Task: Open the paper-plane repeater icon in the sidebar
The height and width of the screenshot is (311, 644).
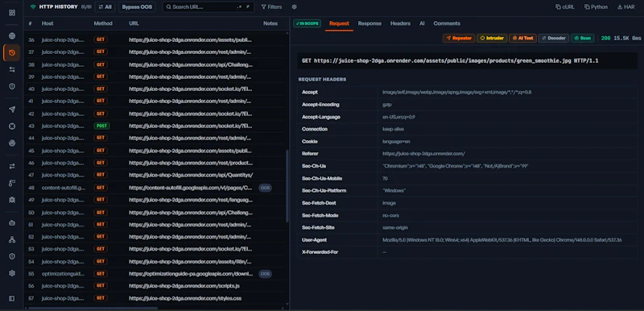Action: (x=12, y=110)
